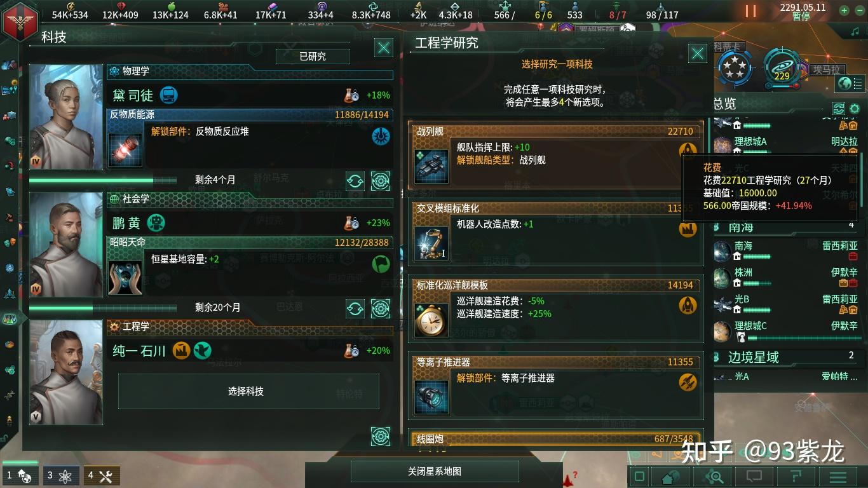This screenshot has height=488, width=868.
Task: Close the 工程学研究 panel
Action: point(697,53)
